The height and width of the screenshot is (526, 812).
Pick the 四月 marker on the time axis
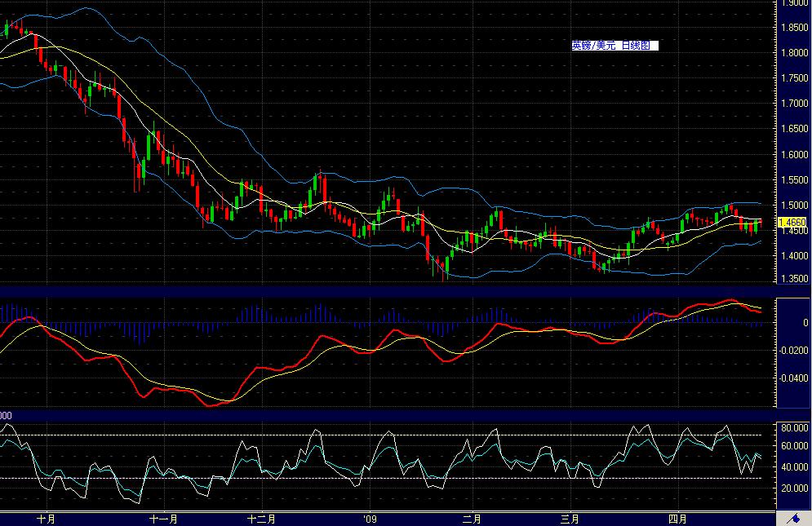pyautogui.click(x=677, y=519)
